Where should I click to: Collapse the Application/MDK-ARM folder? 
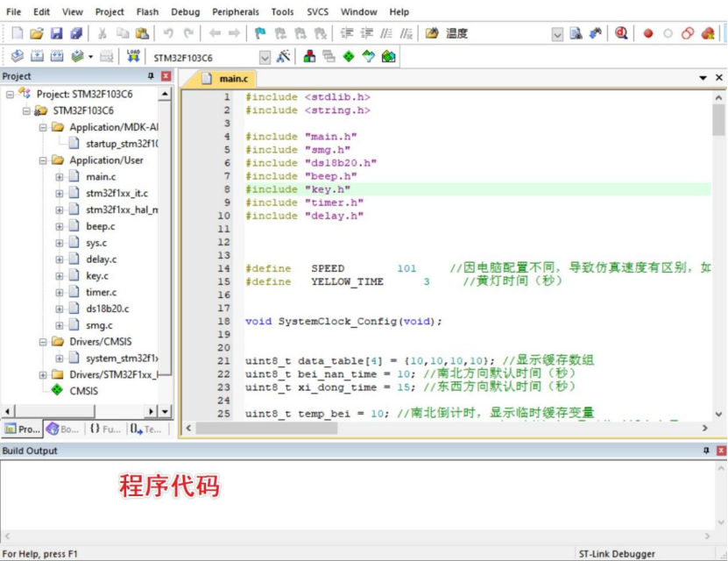coord(43,127)
